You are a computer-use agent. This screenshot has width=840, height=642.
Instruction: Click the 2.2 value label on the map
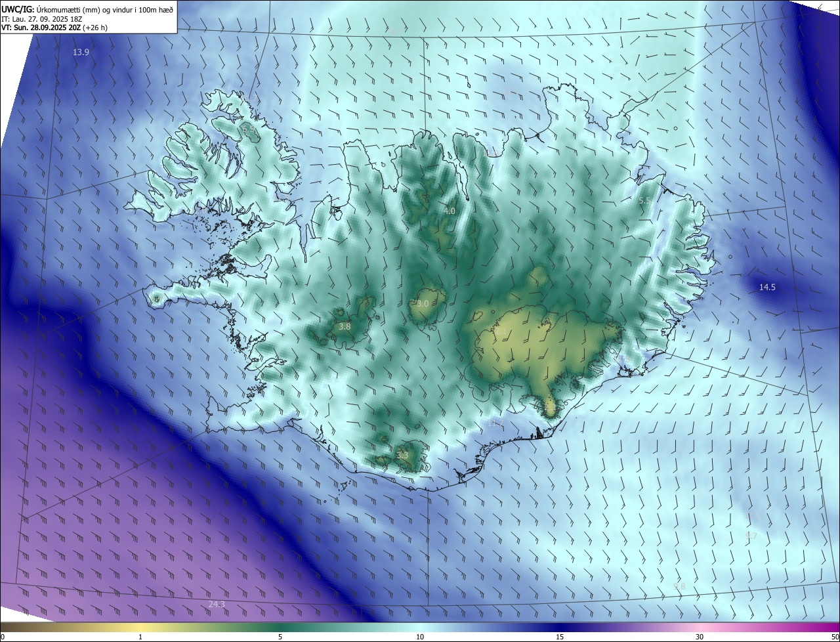point(550,407)
